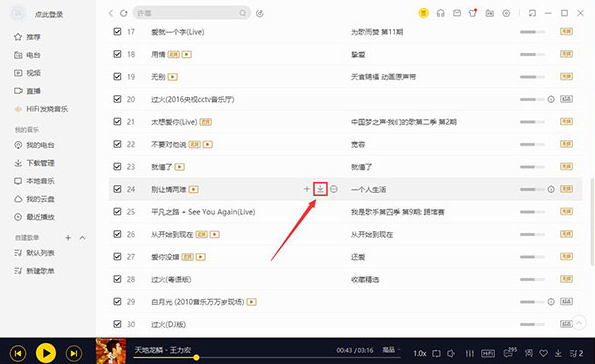Open the 1.0x playback speed selector
595x364 pixels.
(x=419, y=353)
